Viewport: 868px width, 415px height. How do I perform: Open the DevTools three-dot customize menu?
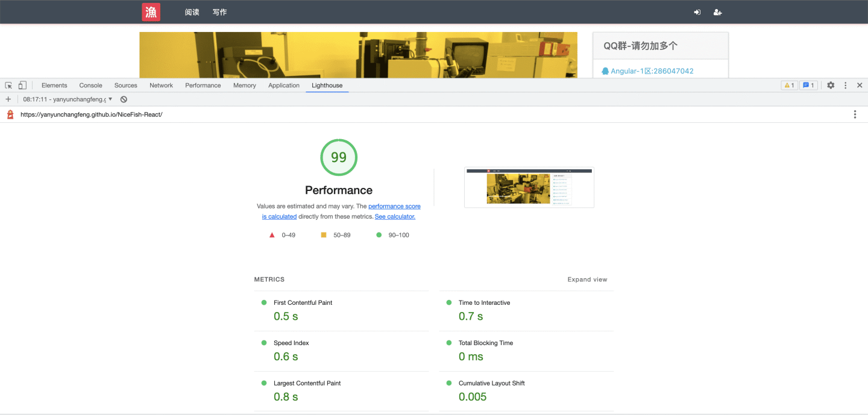pyautogui.click(x=845, y=86)
